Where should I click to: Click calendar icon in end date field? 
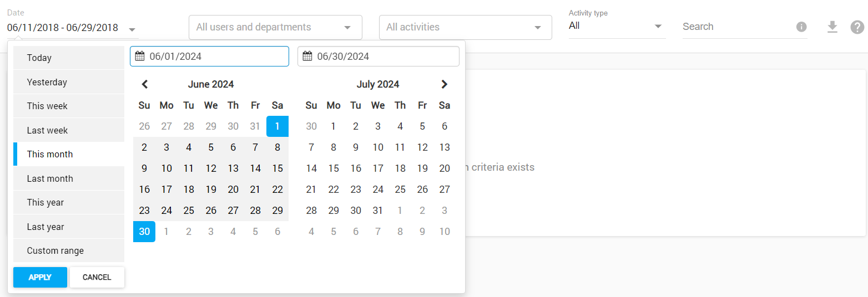307,56
